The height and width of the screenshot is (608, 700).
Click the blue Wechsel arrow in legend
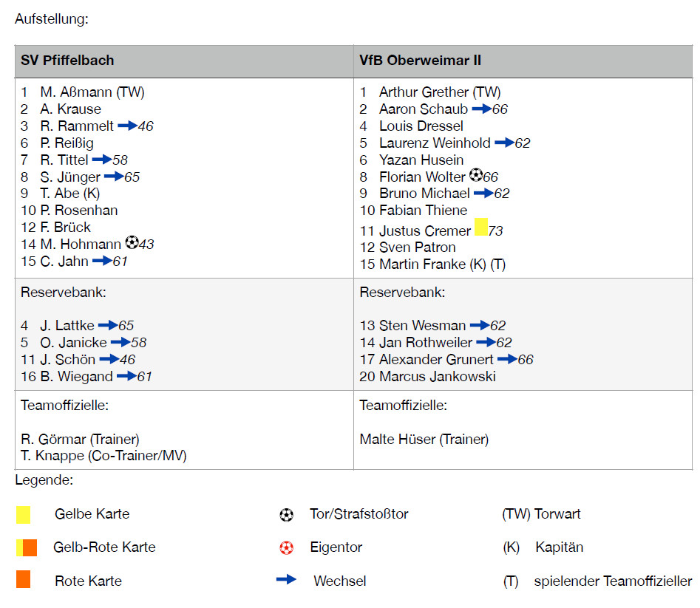[286, 580]
